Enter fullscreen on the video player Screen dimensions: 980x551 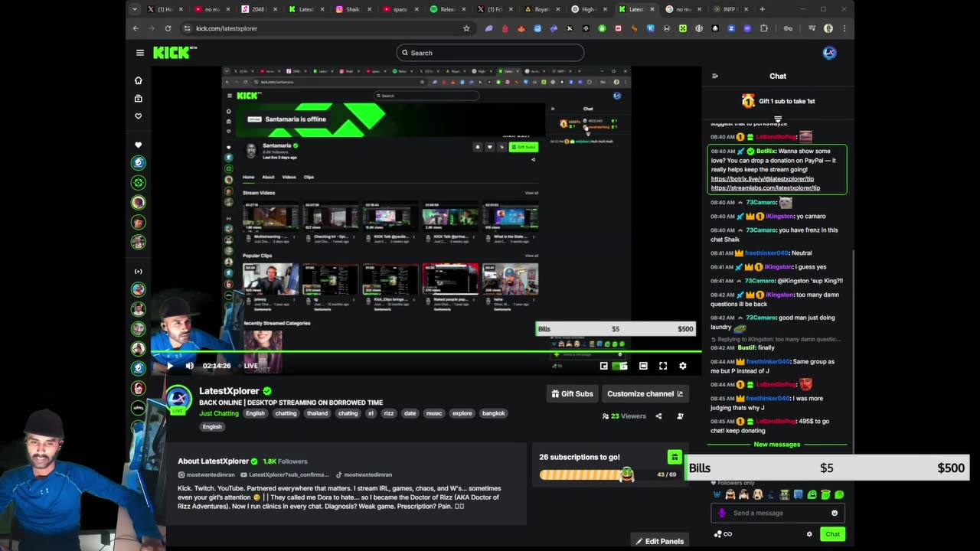coord(663,366)
